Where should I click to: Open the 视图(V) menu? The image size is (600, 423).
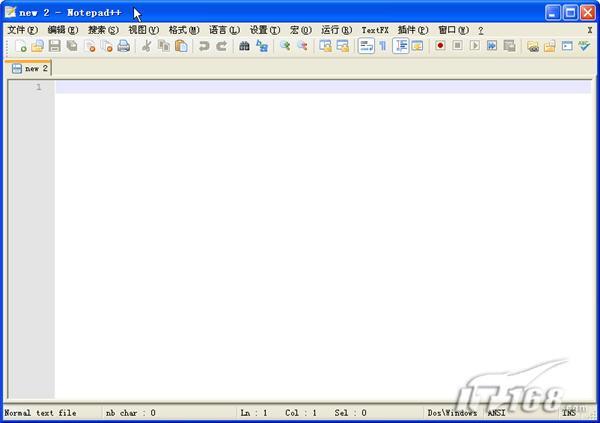[x=143, y=30]
